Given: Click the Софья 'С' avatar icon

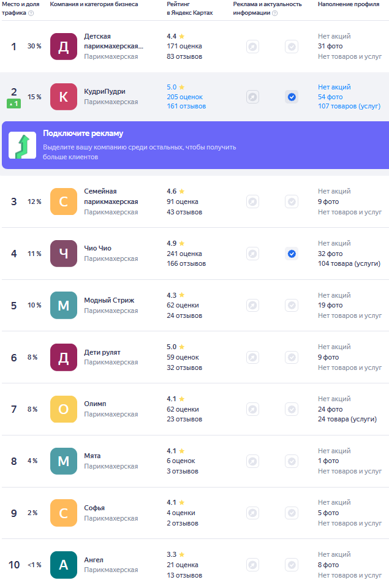Looking at the screenshot, I should pos(63,513).
